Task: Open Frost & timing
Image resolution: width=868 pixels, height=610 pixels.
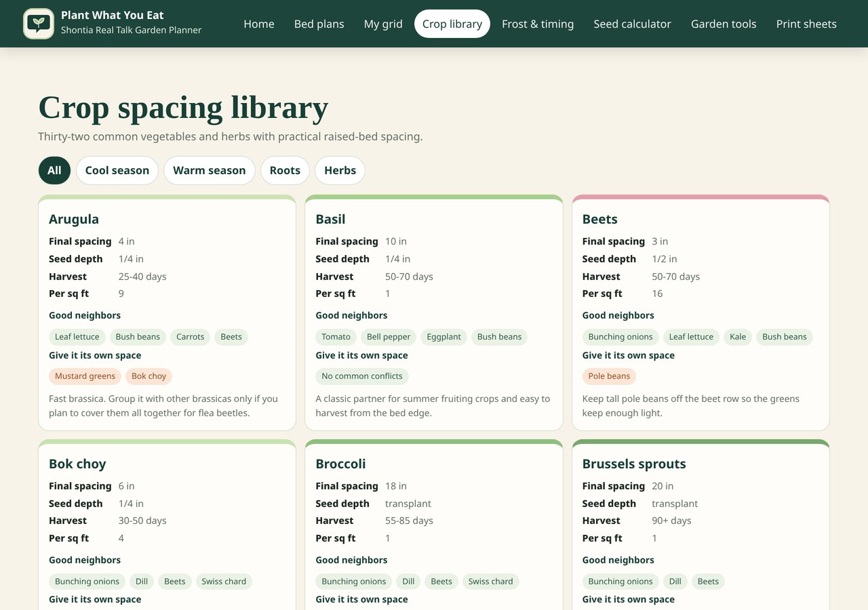Action: [538, 24]
